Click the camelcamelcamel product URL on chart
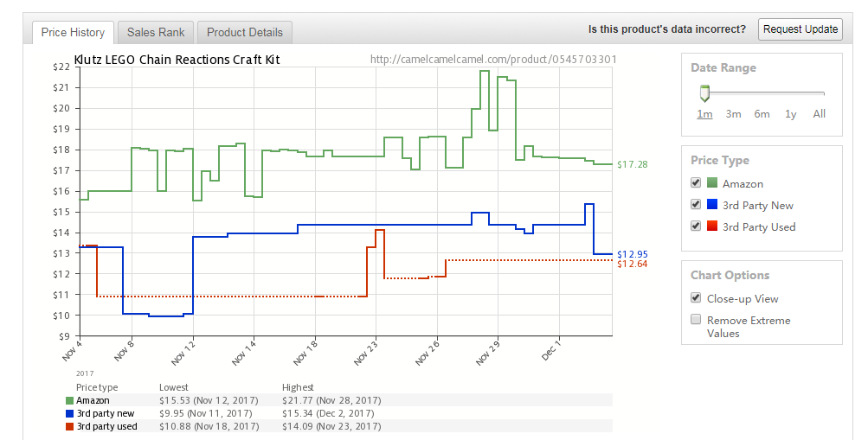This screenshot has width=868, height=440. [x=493, y=60]
